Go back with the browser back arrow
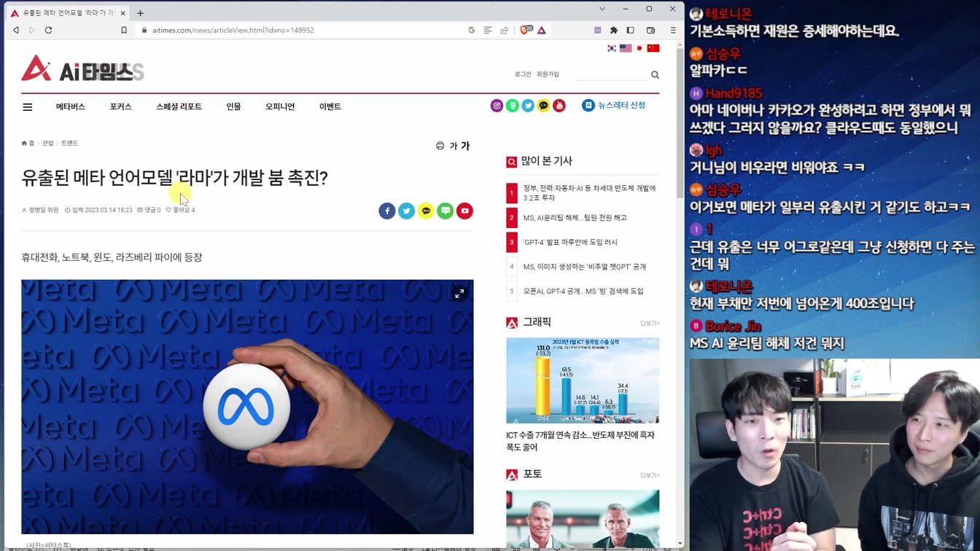This screenshot has width=980, height=551. click(16, 30)
